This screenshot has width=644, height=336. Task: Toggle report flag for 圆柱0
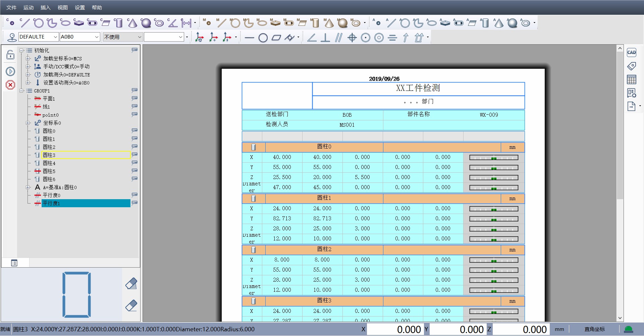135,130
